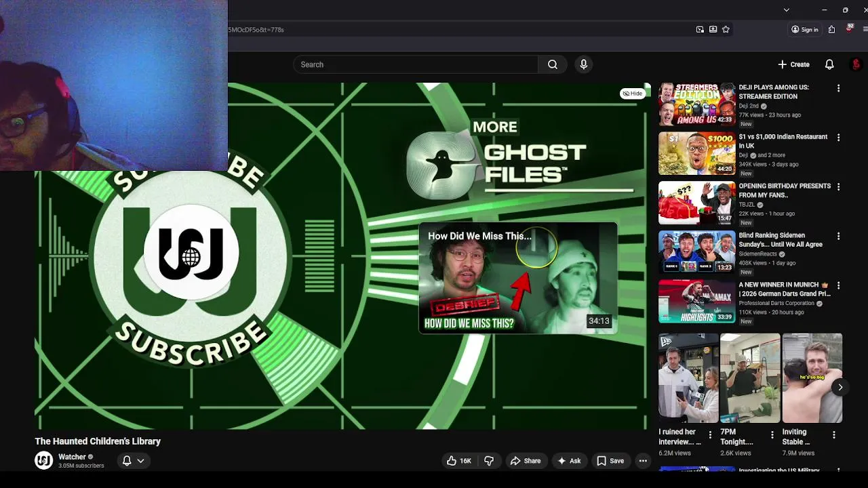Click the Ask button
The width and height of the screenshot is (868, 488).
pyautogui.click(x=569, y=461)
